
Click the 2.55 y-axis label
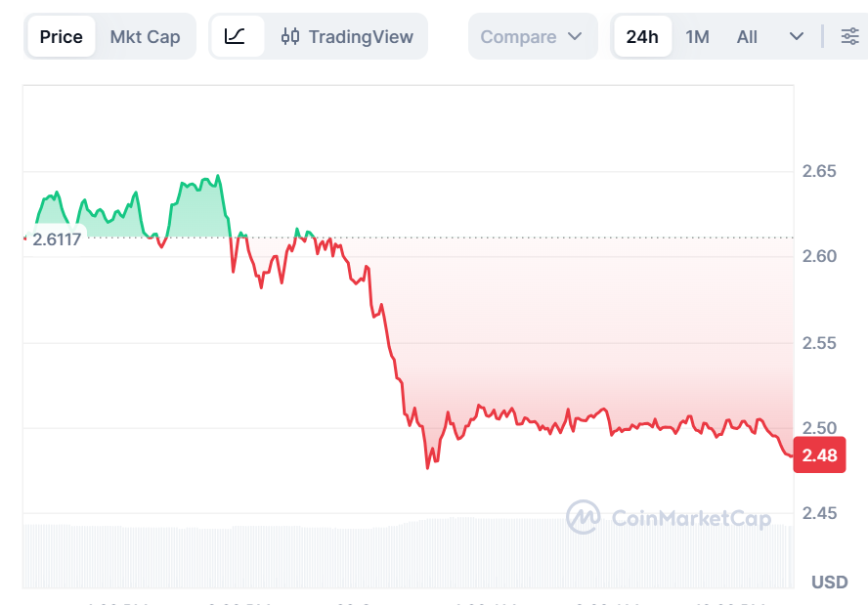819,343
